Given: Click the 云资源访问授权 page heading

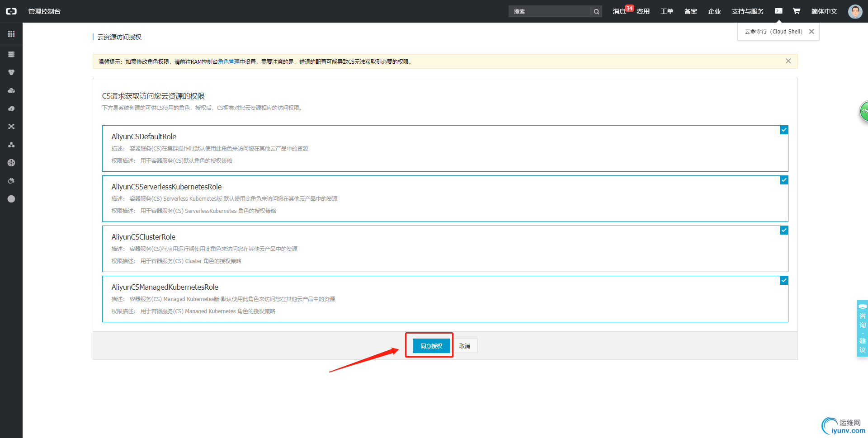Looking at the screenshot, I should click(x=119, y=37).
